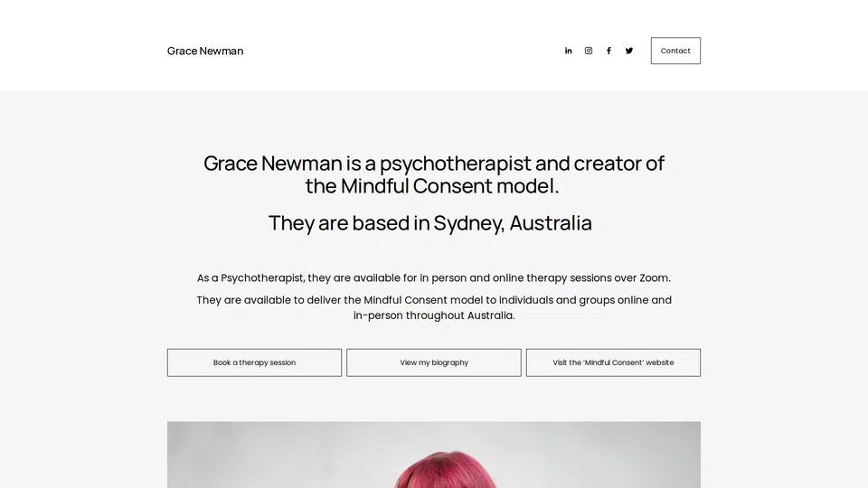Open the LinkedIn profile icon

tap(568, 51)
